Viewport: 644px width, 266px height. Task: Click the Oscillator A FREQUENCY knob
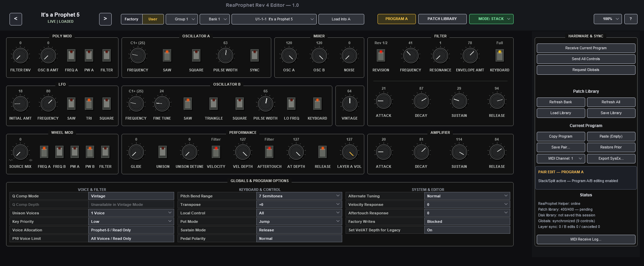pos(138,56)
